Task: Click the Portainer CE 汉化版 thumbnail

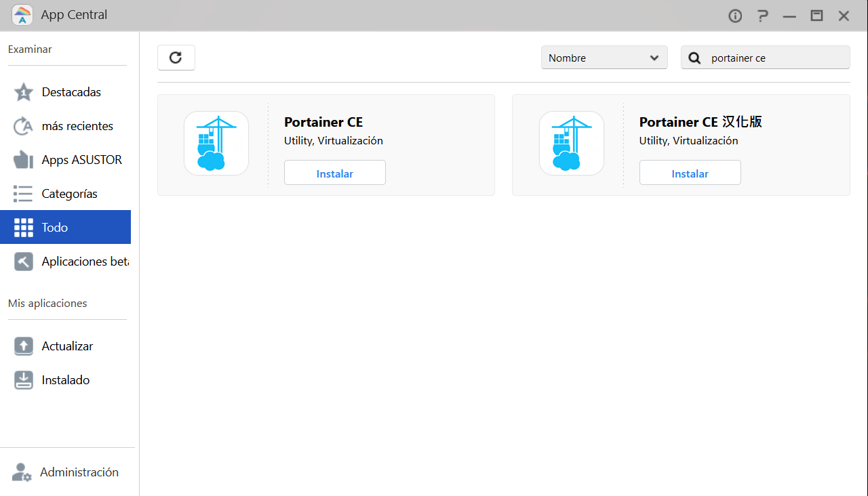Action: 571,143
